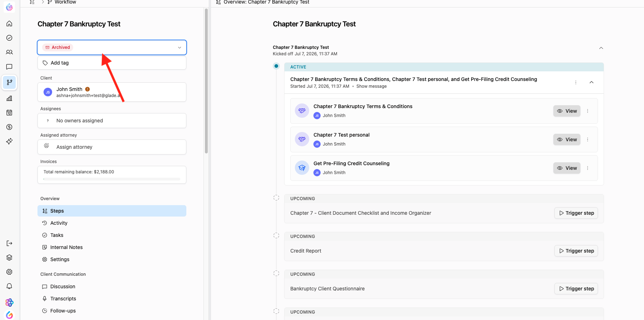Collapse the active step group chevron
Image resolution: width=644 pixels, height=320 pixels.
(592, 82)
